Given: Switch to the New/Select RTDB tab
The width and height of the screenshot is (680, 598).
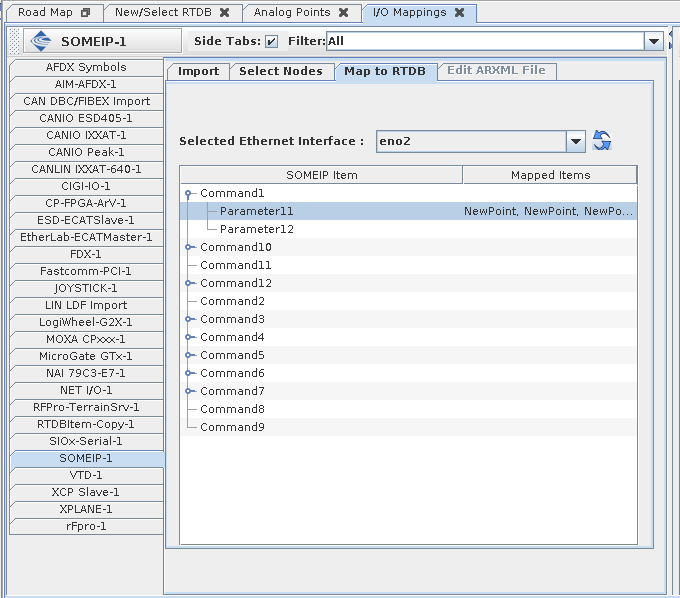Looking at the screenshot, I should click(x=163, y=13).
